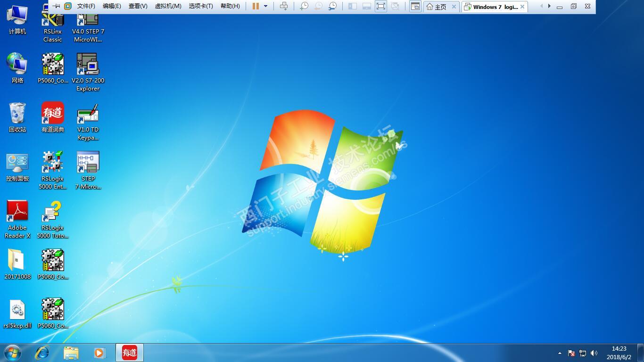Open the snapshot manager

(332, 6)
